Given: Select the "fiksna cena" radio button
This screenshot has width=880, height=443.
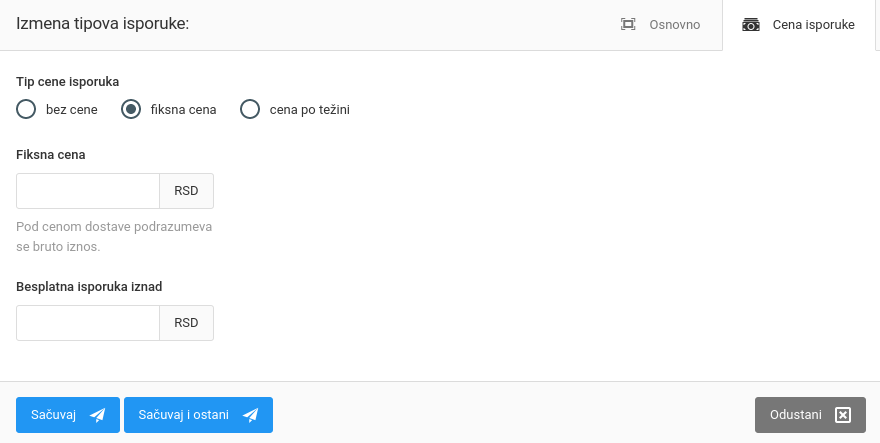Looking at the screenshot, I should click(x=131, y=110).
